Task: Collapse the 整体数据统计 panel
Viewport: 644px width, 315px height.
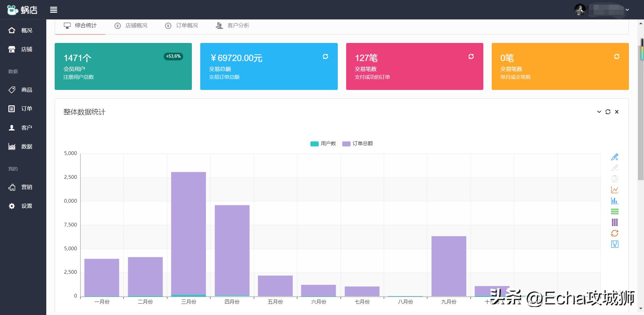Action: click(x=599, y=112)
